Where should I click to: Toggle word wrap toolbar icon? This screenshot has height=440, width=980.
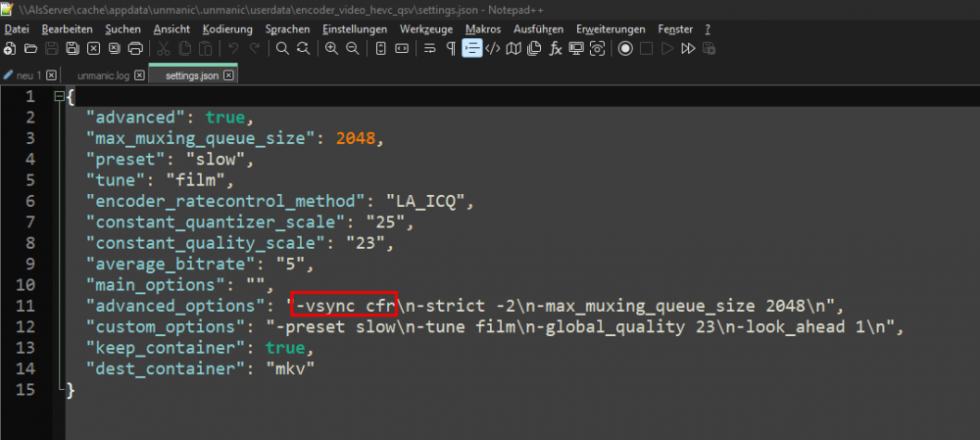click(x=429, y=48)
